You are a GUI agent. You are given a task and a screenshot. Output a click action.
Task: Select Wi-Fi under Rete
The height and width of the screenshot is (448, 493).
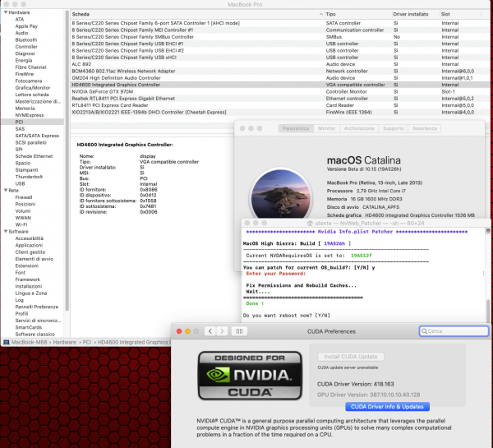[x=21, y=224]
